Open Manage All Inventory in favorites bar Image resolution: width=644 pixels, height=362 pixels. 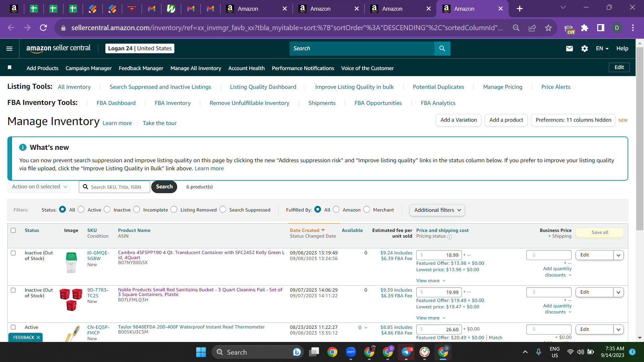196,68
